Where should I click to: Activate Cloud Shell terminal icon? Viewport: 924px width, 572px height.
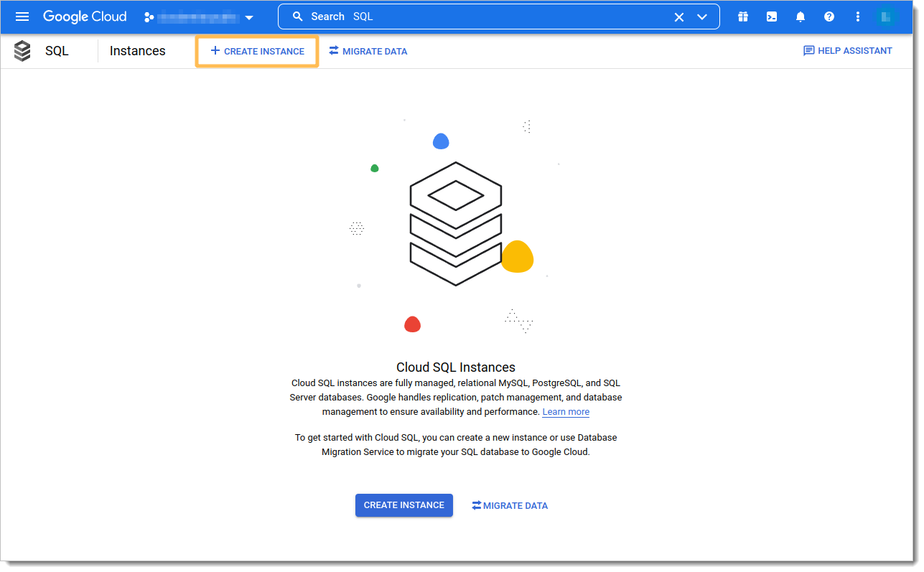tap(772, 17)
